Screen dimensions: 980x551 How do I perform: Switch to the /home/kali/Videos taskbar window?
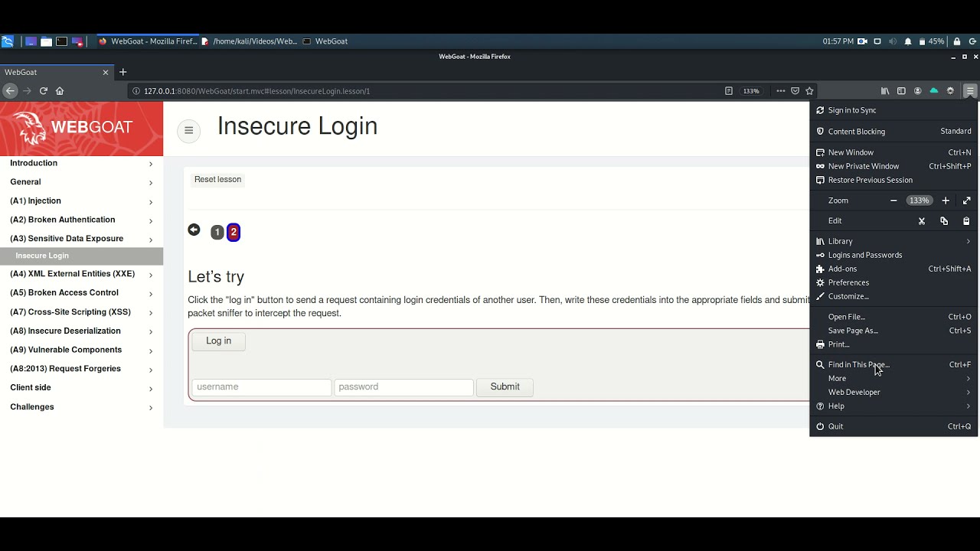pos(250,41)
